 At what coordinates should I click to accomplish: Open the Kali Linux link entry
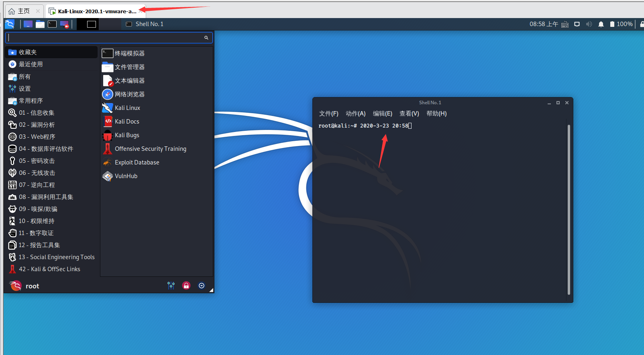156,108
